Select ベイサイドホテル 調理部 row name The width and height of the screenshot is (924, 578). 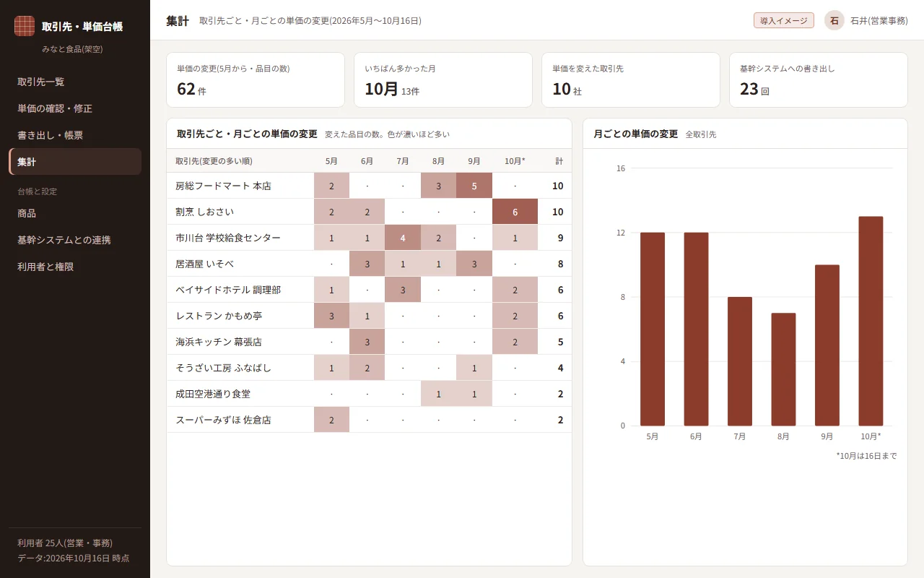(228, 290)
